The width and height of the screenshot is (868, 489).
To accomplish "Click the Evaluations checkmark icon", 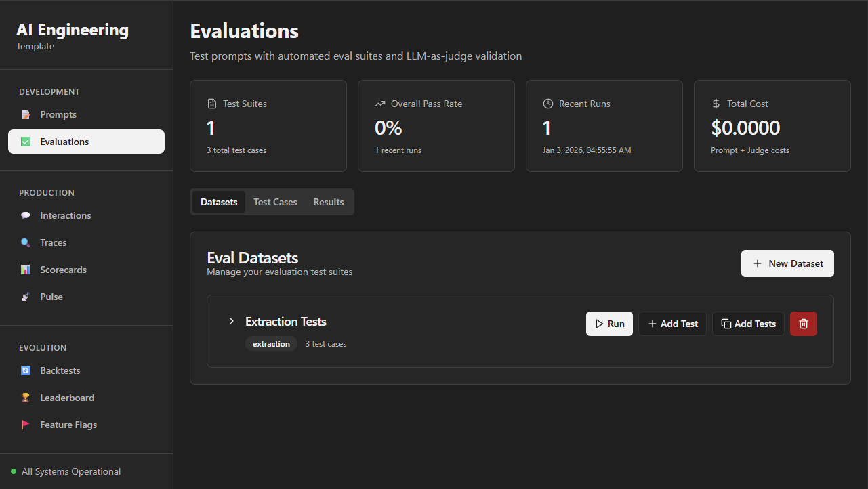I will 25,141.
